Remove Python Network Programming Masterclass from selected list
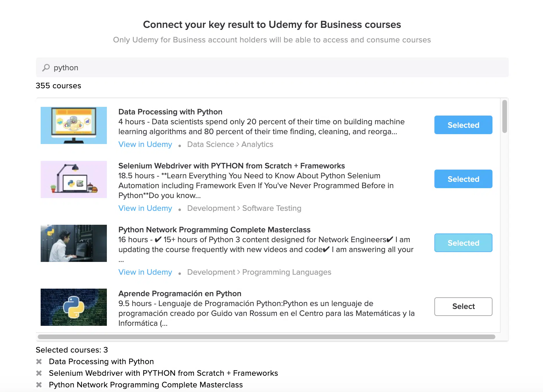 [39, 385]
